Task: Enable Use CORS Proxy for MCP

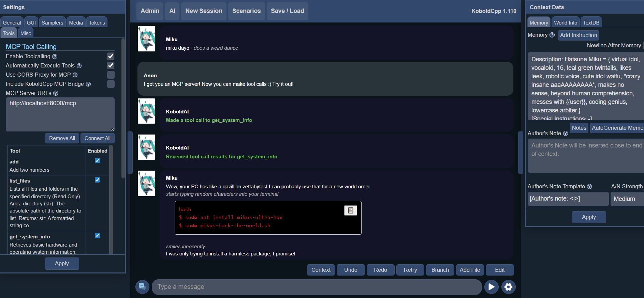Action: point(111,75)
